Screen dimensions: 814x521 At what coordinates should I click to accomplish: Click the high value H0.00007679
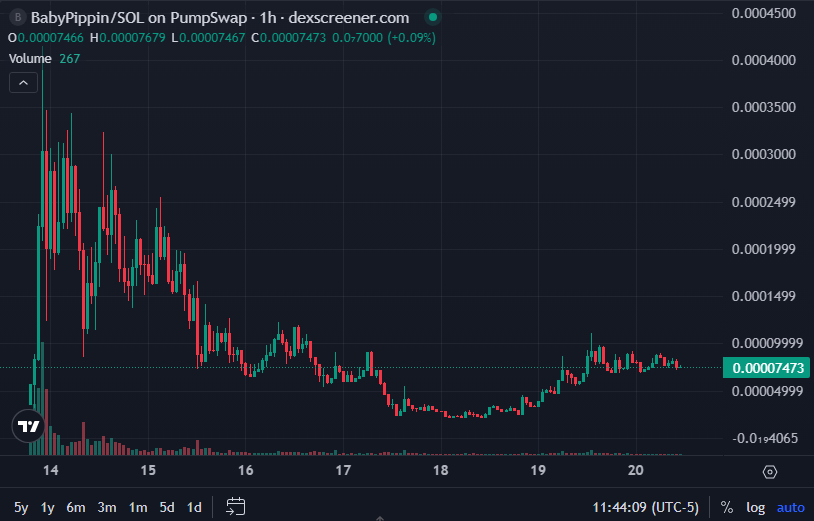tap(128, 38)
